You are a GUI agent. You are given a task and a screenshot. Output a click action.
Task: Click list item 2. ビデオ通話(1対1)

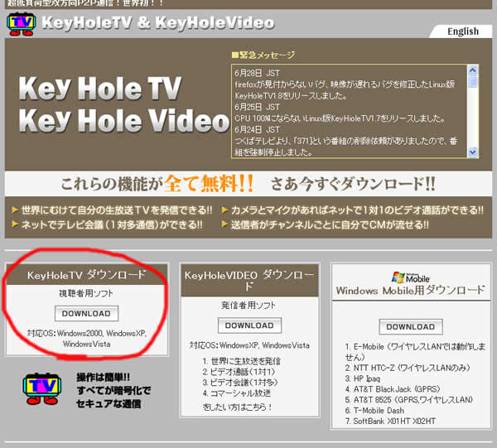coord(239,372)
